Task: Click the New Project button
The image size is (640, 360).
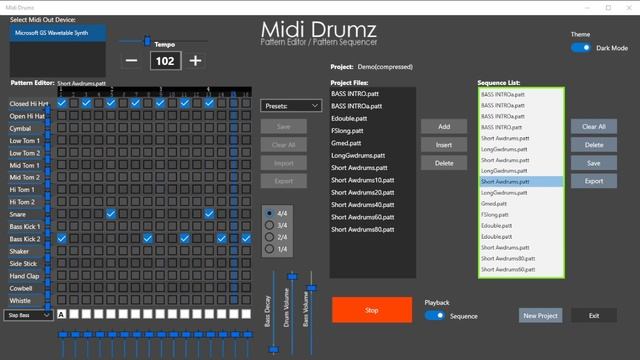Action: point(540,316)
